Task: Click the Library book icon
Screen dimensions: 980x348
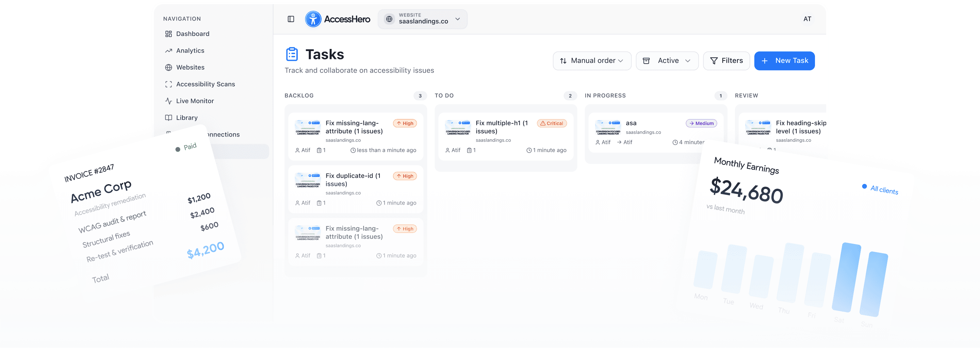Action: click(168, 117)
